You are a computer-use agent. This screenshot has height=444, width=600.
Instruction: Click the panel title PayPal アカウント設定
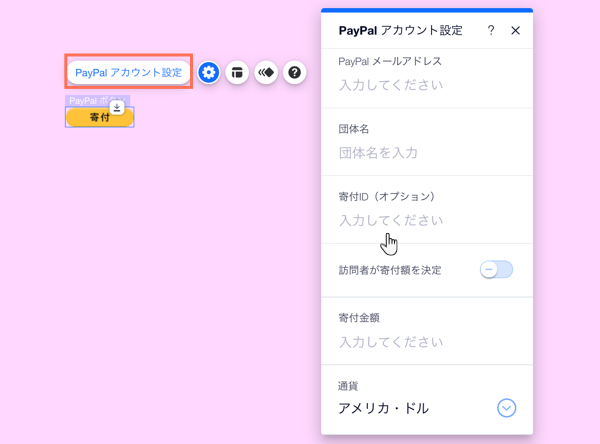[400, 30]
